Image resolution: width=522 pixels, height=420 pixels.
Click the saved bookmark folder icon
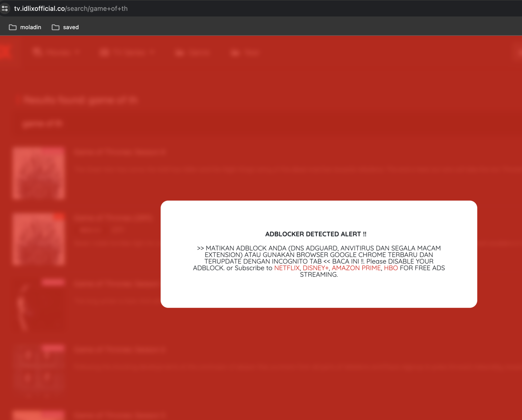point(55,27)
